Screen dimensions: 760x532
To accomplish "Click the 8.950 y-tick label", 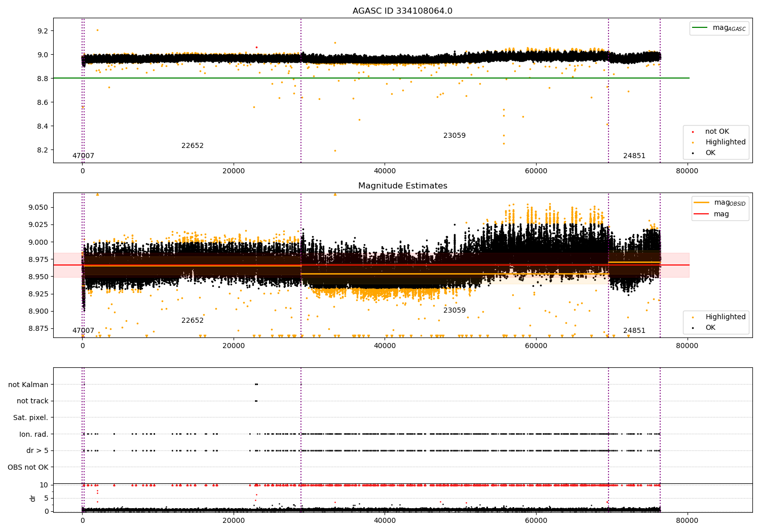I will tap(39, 277).
